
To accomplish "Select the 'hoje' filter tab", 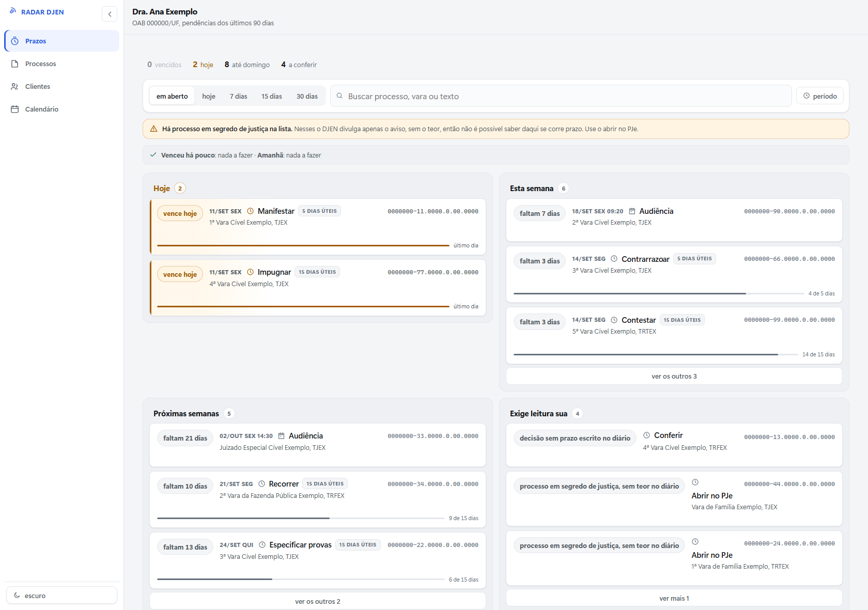I will [209, 96].
